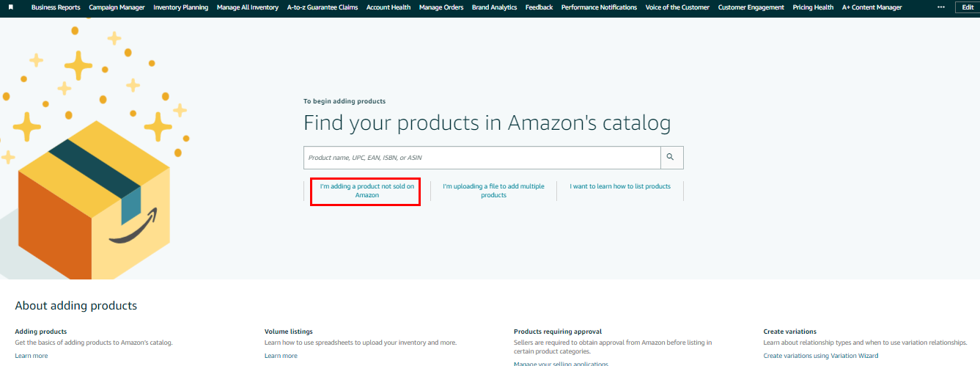
Task: Click I want to learn how to list products
Action: 620,186
